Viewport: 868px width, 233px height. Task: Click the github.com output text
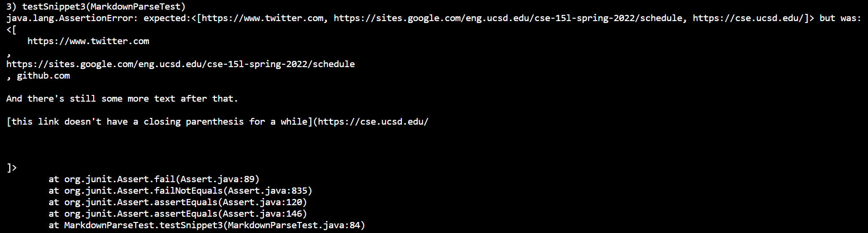click(x=43, y=76)
